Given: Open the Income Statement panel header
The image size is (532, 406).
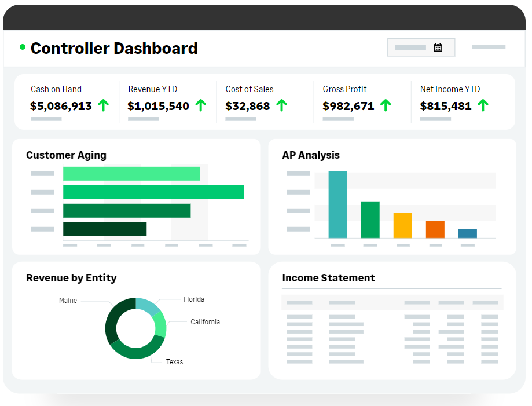Looking at the screenshot, I should [x=328, y=278].
